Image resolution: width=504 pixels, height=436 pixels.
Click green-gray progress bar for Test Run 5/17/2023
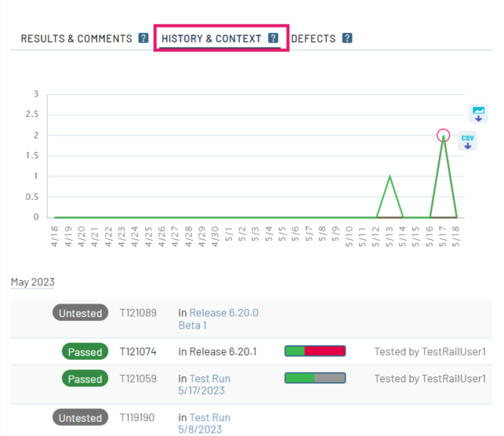tap(315, 379)
